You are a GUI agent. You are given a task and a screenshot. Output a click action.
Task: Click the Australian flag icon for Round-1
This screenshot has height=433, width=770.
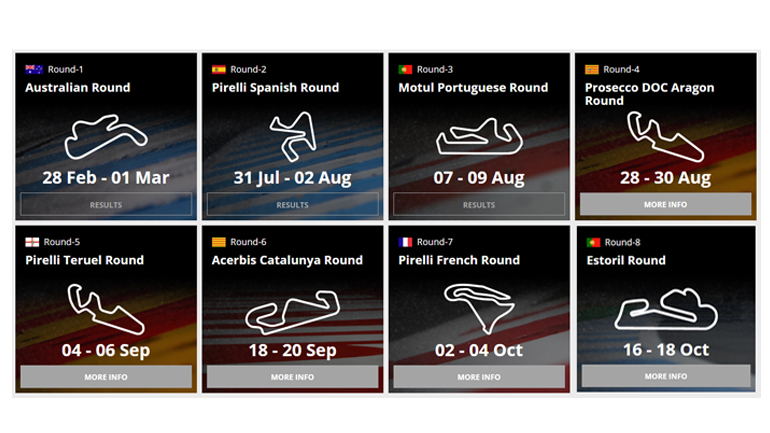(33, 69)
